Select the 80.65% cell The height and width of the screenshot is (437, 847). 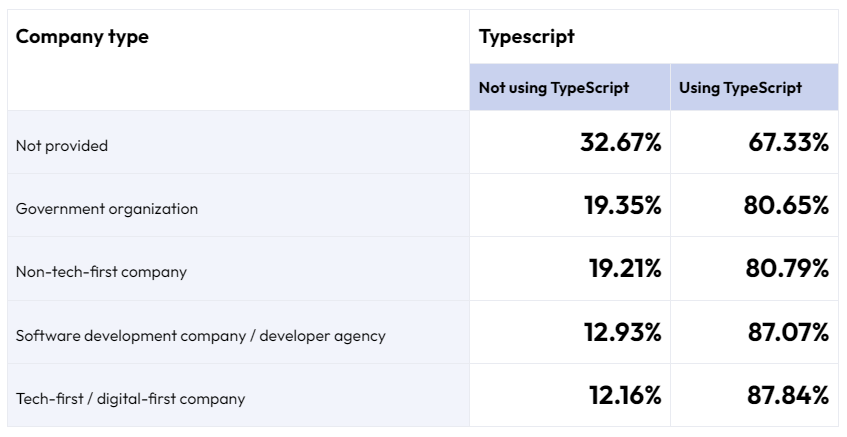coord(755,205)
